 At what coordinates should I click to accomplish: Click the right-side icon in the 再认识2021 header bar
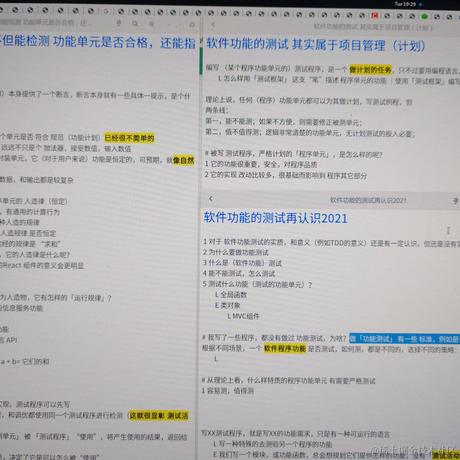point(455,200)
